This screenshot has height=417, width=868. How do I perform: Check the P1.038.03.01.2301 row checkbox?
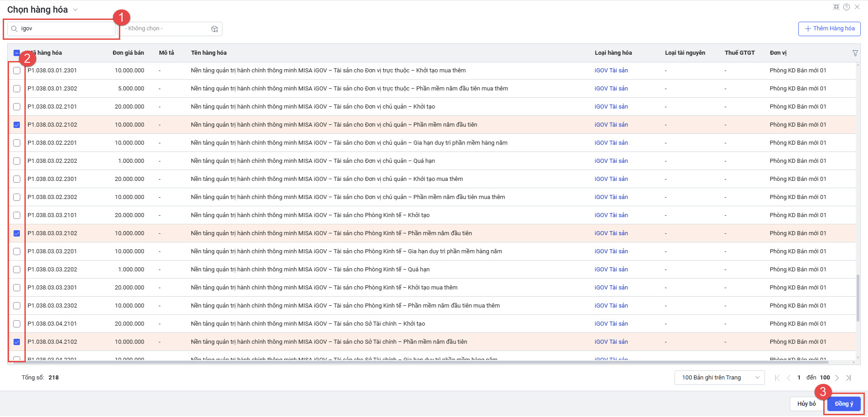click(17, 71)
